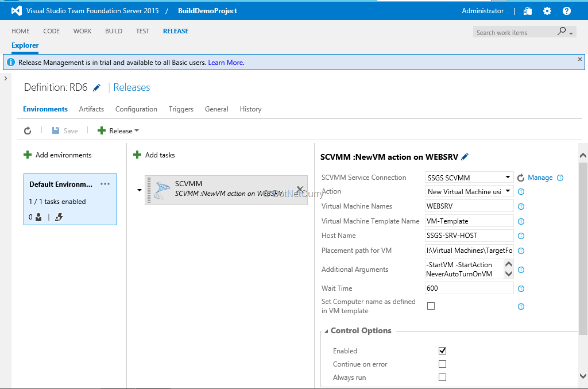Screen dimensions: 588x389
Task: Refresh SCVMM Service Connection list
Action: tap(520, 178)
